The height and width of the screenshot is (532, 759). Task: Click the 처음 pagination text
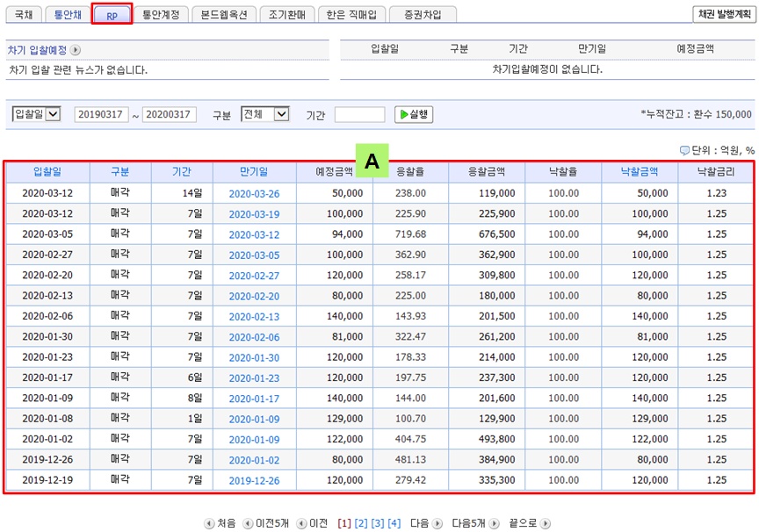226,523
